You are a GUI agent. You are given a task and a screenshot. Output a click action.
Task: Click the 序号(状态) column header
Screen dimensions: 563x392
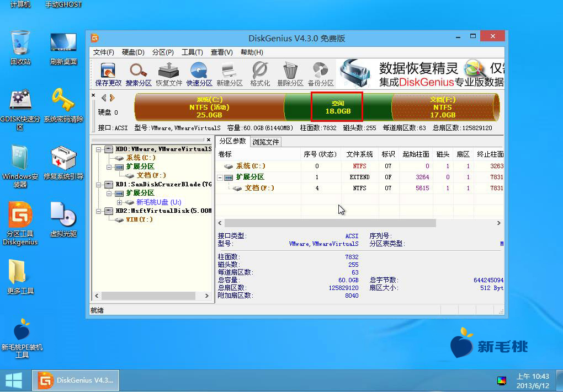(321, 154)
